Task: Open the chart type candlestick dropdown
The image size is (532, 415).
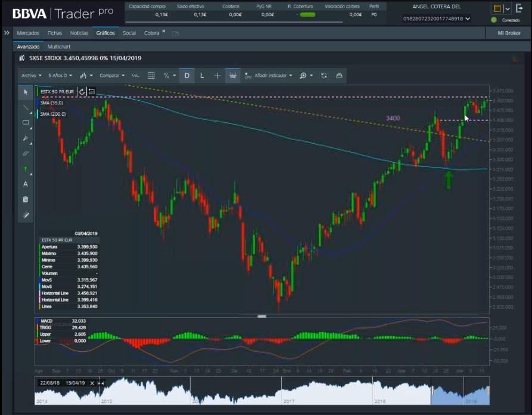Action: pyautogui.click(x=86, y=75)
